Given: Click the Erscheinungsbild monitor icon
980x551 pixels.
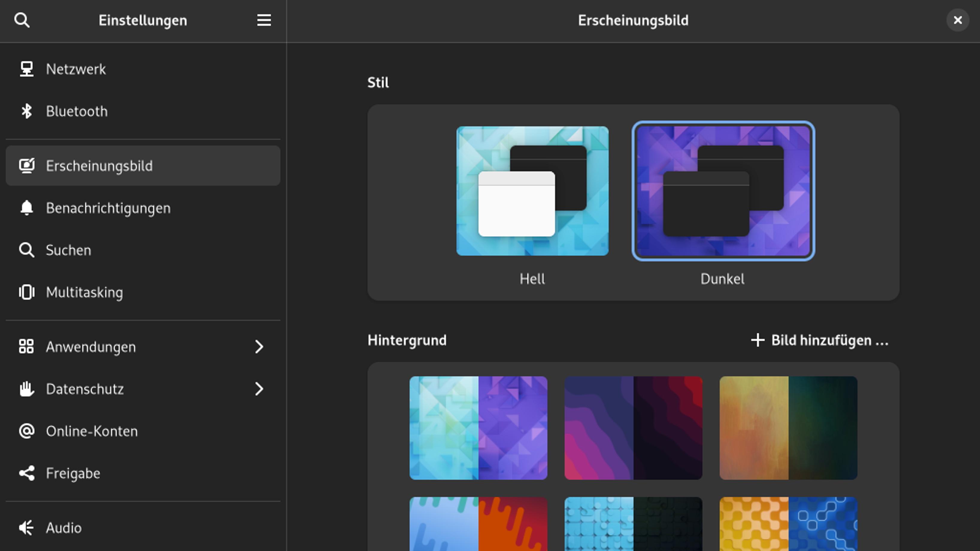Looking at the screenshot, I should point(27,166).
